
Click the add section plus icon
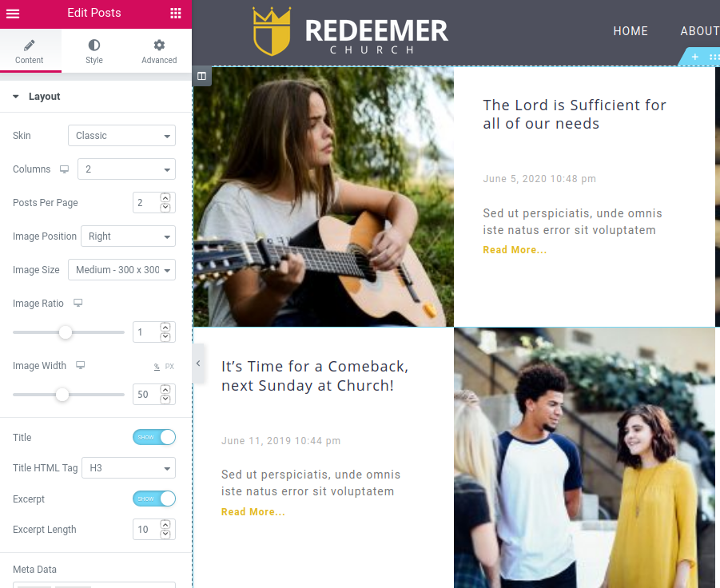point(694,57)
